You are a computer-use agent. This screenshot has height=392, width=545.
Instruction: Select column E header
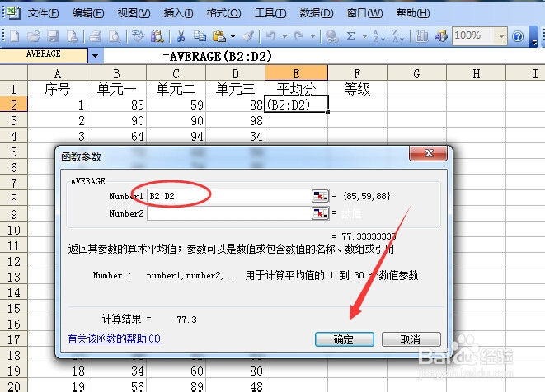(296, 73)
